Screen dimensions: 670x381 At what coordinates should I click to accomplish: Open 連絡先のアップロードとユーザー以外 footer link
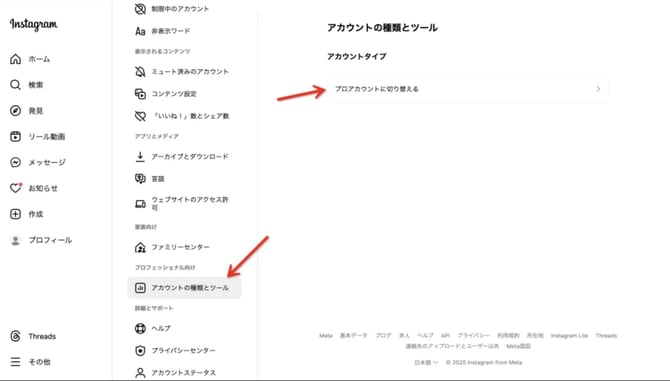[452, 346]
